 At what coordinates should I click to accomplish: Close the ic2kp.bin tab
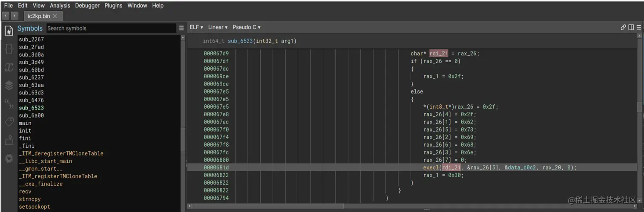55,16
